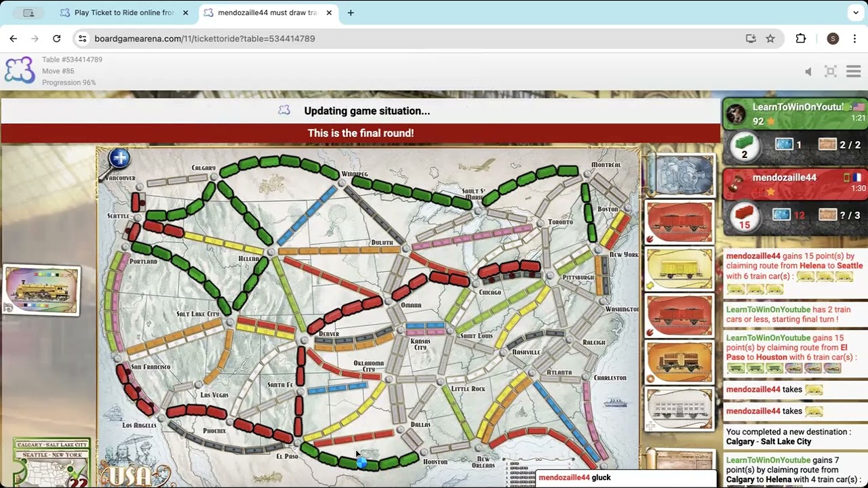Viewport: 868px width, 488px height.
Task: Open site information icon in address bar
Action: click(82, 39)
